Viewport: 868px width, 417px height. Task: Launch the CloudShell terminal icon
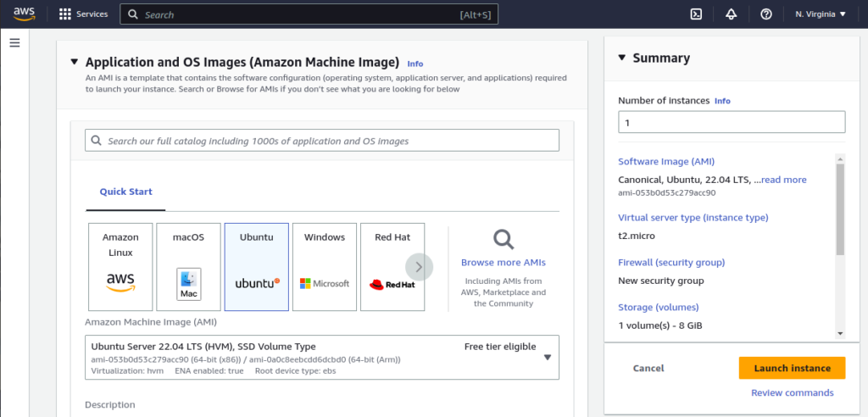(695, 14)
